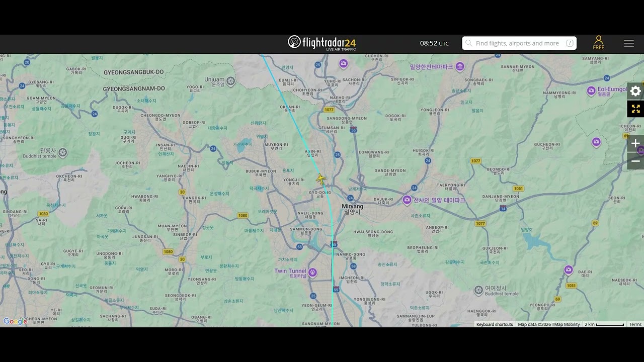Click the Google logo on map
Screen dimensions: 644x362
[x=15, y=321]
